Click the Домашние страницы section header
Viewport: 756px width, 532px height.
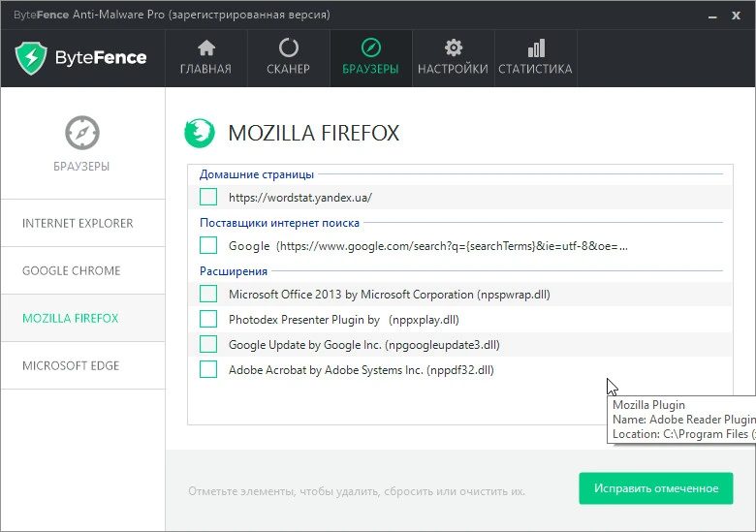pos(257,174)
